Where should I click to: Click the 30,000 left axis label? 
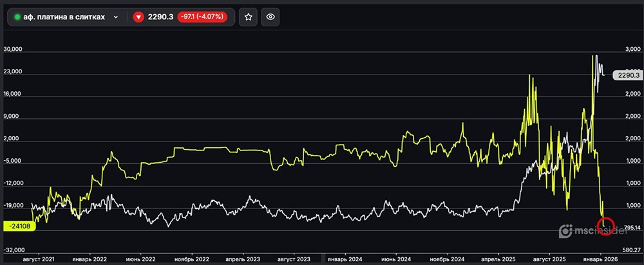pyautogui.click(x=14, y=50)
